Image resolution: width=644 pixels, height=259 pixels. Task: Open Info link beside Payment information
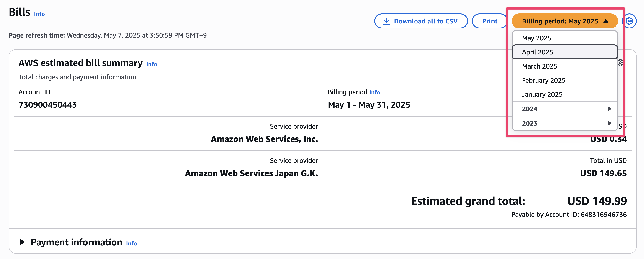click(131, 244)
